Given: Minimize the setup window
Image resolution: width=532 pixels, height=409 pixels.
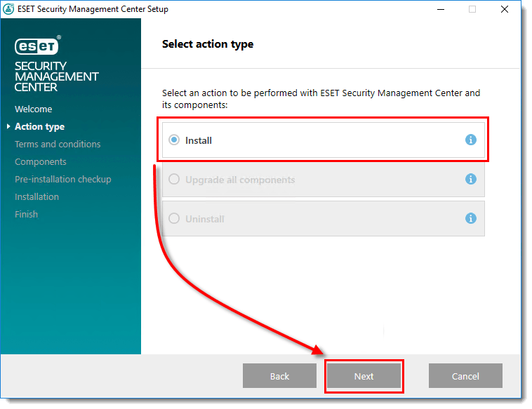Looking at the screenshot, I should click(x=440, y=9).
